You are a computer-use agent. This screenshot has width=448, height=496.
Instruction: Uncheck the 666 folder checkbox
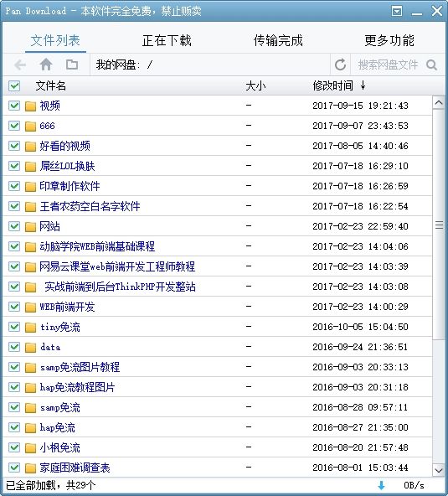click(x=14, y=126)
